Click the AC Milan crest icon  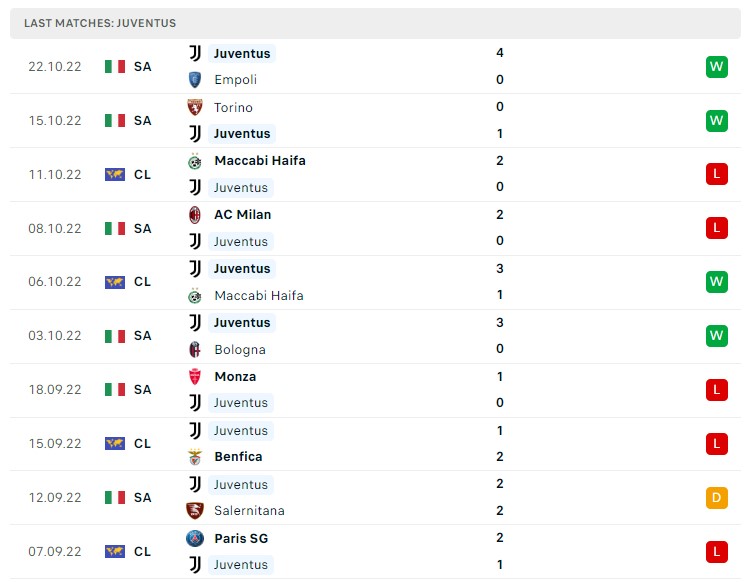pos(195,215)
